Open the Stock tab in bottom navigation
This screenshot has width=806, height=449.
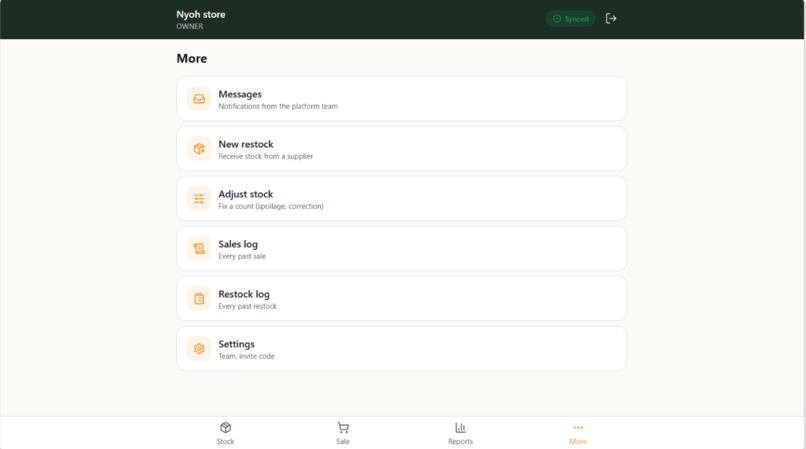(225, 433)
